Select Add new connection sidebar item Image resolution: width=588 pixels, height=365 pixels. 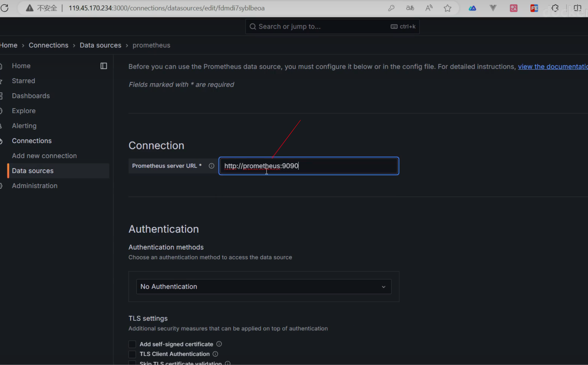pos(44,156)
